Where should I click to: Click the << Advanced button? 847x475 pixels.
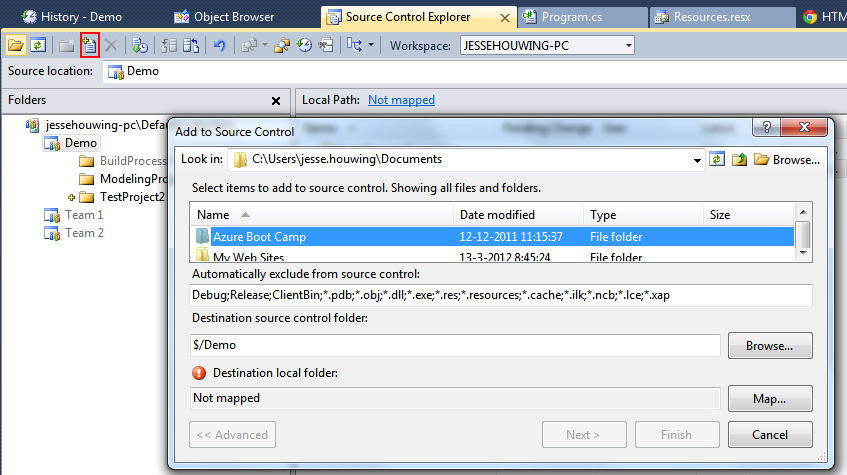(x=232, y=434)
